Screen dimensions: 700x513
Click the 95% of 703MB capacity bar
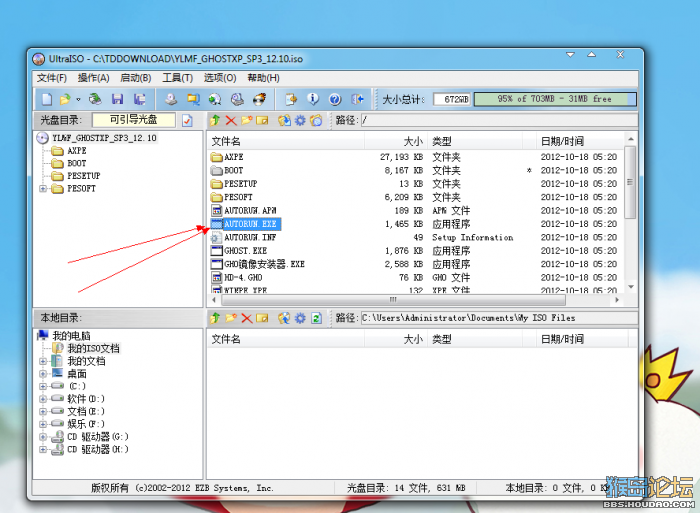point(555,99)
